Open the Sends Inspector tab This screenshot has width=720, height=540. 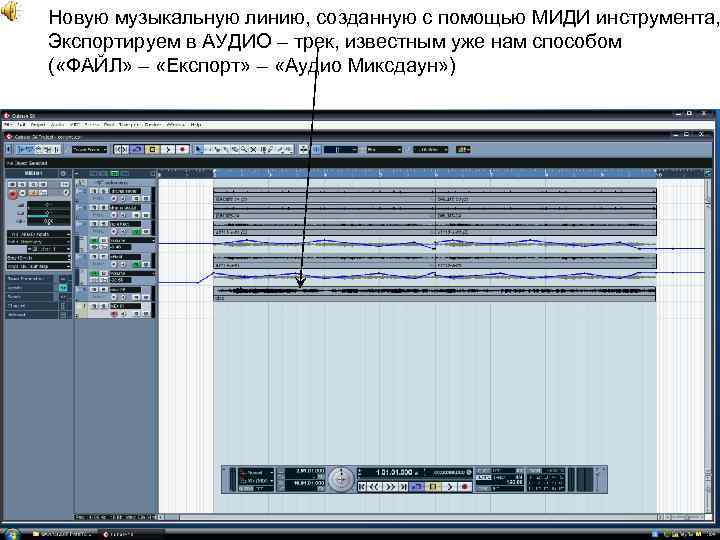point(38,297)
